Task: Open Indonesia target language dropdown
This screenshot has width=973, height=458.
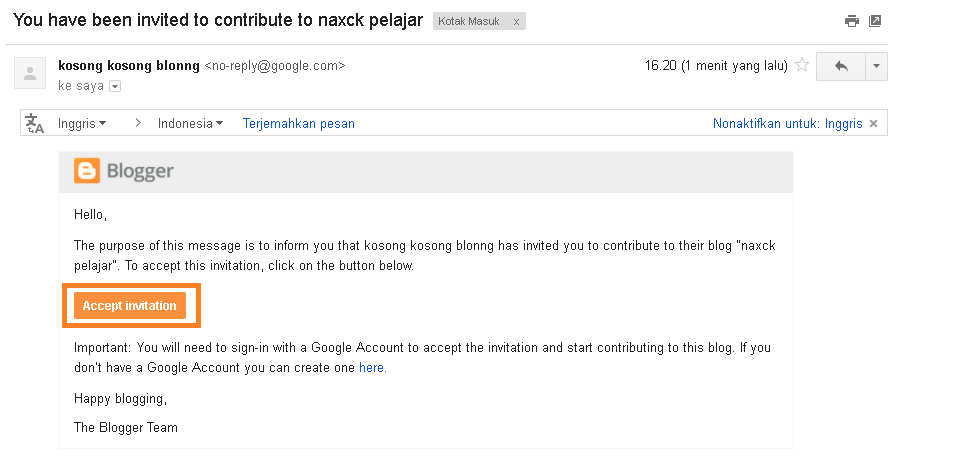Action: (x=191, y=123)
